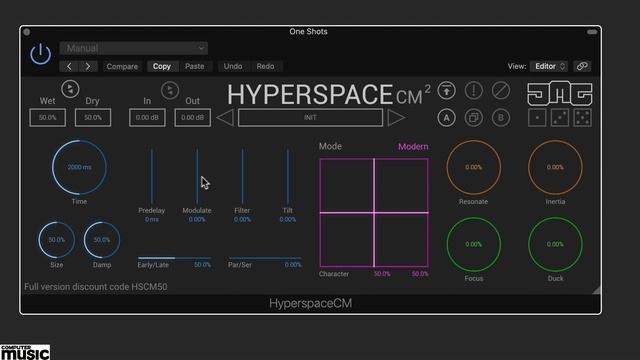This screenshot has height=360, width=640.
Task: Click the Early/Late 50.0% value
Action: [202, 265]
